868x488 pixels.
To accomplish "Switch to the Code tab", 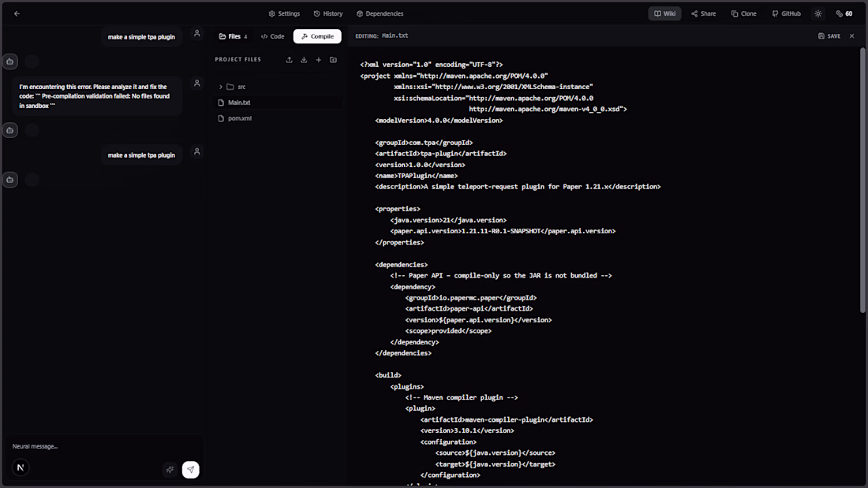I will [272, 36].
